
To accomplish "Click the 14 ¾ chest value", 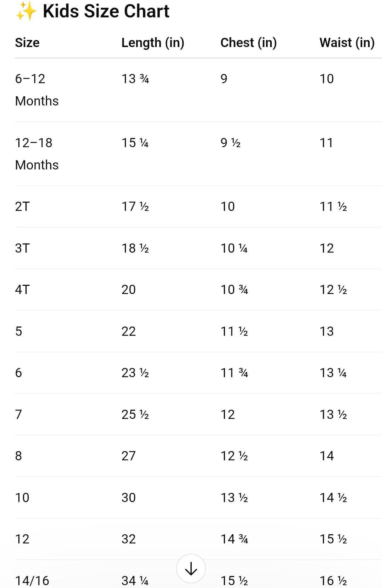I will (234, 539).
